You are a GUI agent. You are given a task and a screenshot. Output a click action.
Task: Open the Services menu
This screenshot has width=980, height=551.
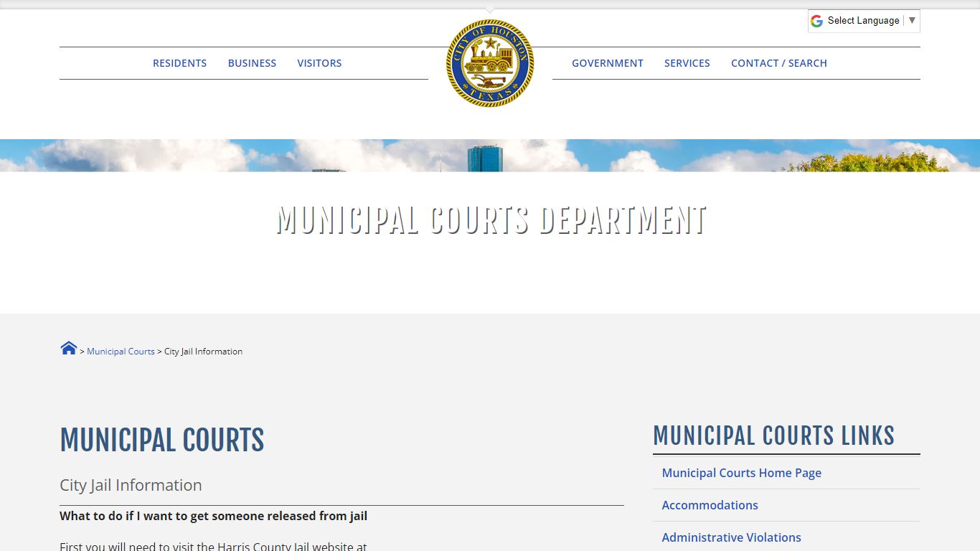point(687,63)
